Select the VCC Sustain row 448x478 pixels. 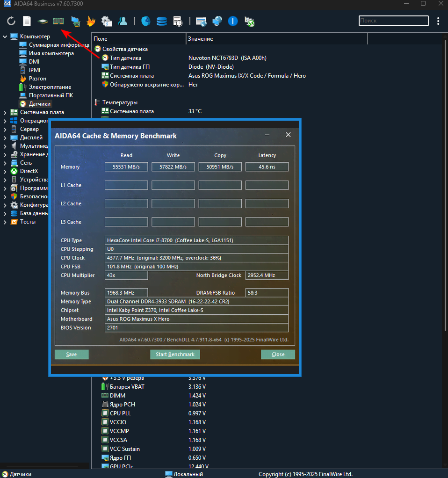(125, 449)
